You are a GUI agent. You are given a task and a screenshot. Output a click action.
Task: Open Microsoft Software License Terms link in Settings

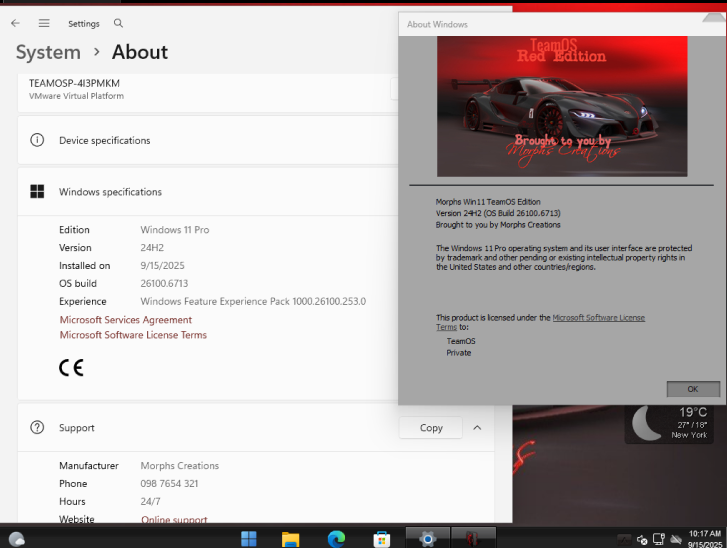tap(133, 335)
